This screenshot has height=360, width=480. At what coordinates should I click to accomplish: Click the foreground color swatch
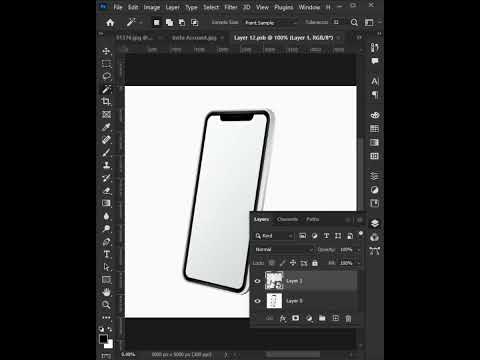[103, 339]
